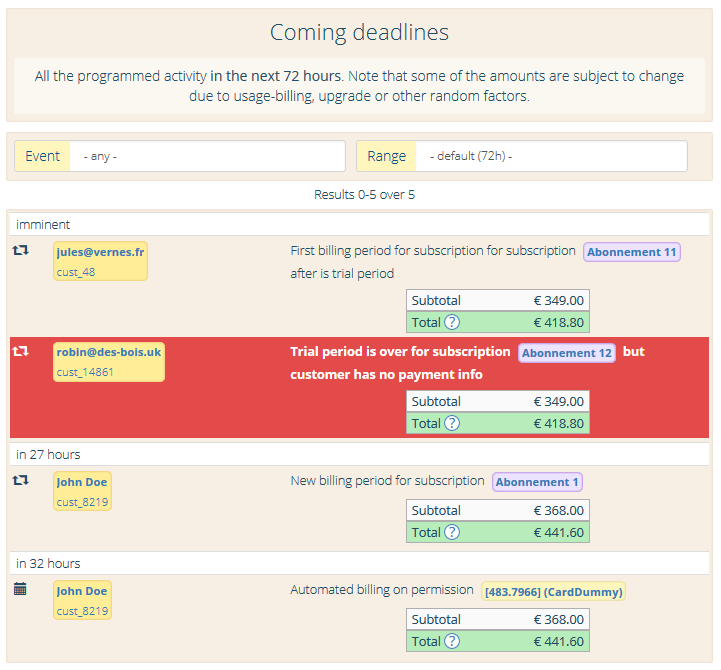
Task: Open the Total help icon under Abonnement 1
Action: (452, 532)
